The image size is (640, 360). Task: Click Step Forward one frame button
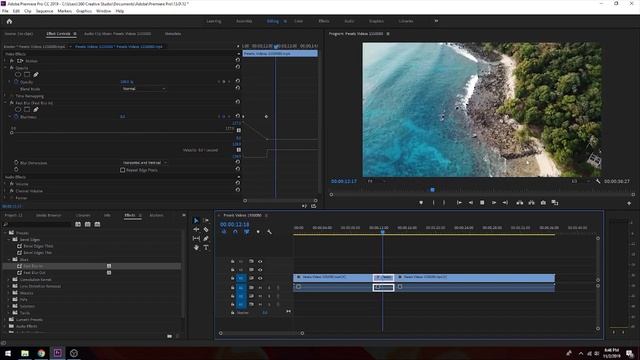493,202
